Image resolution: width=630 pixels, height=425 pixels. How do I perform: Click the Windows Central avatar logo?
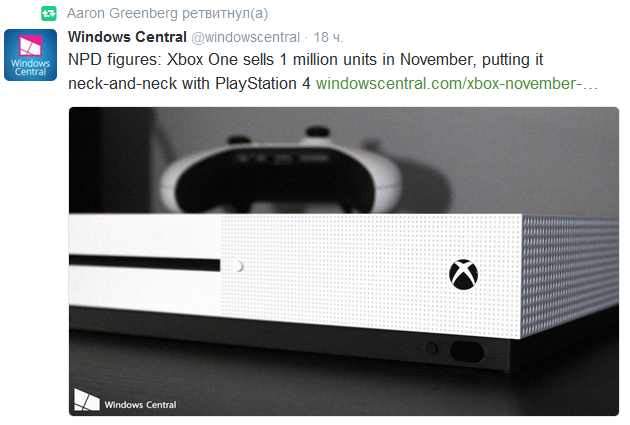[x=31, y=55]
